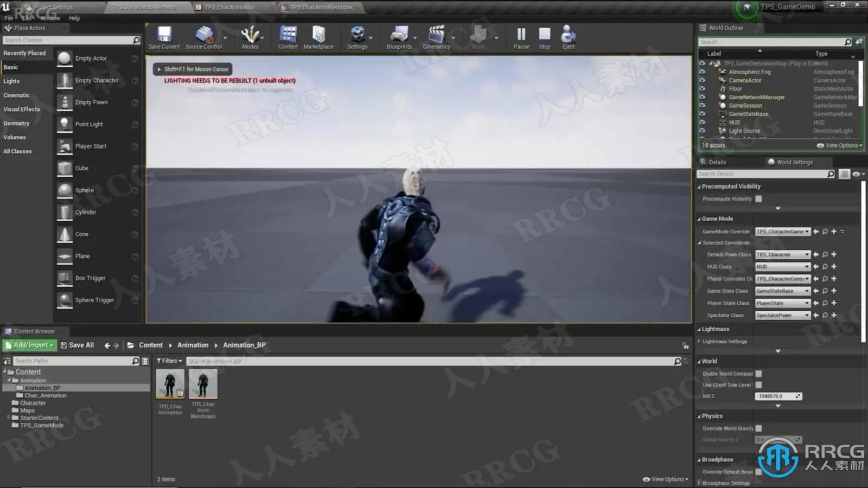Toggle visibility of the Floor actor
The height and width of the screenshot is (488, 868).
(702, 88)
